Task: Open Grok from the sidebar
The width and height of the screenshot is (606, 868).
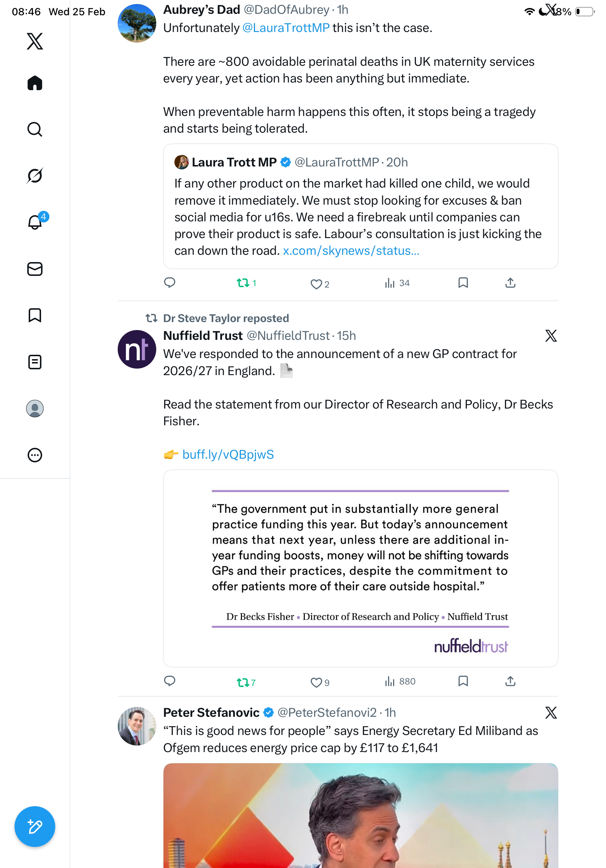Action: tap(35, 176)
